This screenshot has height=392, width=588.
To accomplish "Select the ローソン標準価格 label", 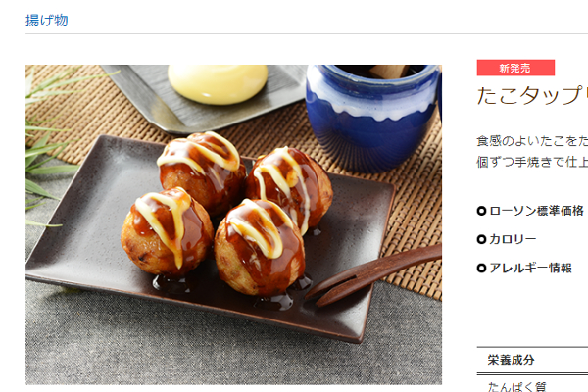I will coord(537,211).
